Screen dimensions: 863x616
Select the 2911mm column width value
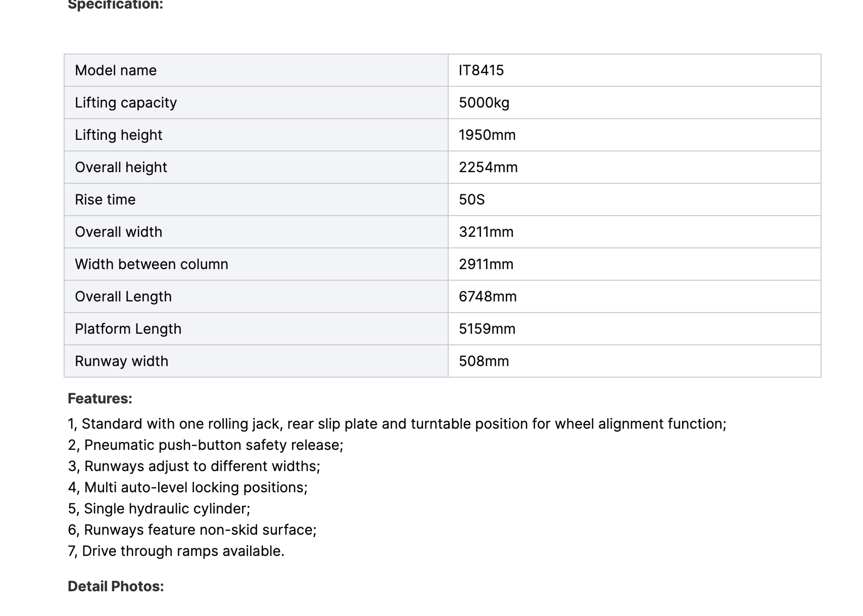pyautogui.click(x=486, y=264)
